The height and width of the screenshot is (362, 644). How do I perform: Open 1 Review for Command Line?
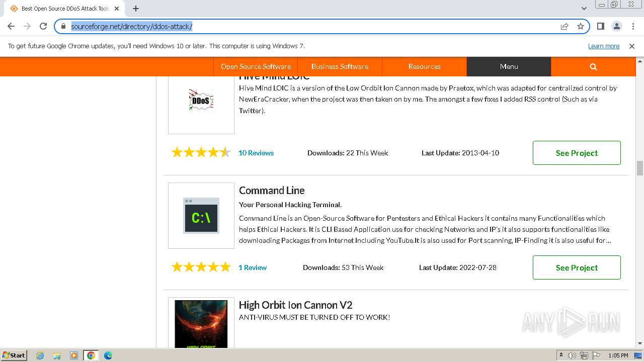tap(253, 267)
